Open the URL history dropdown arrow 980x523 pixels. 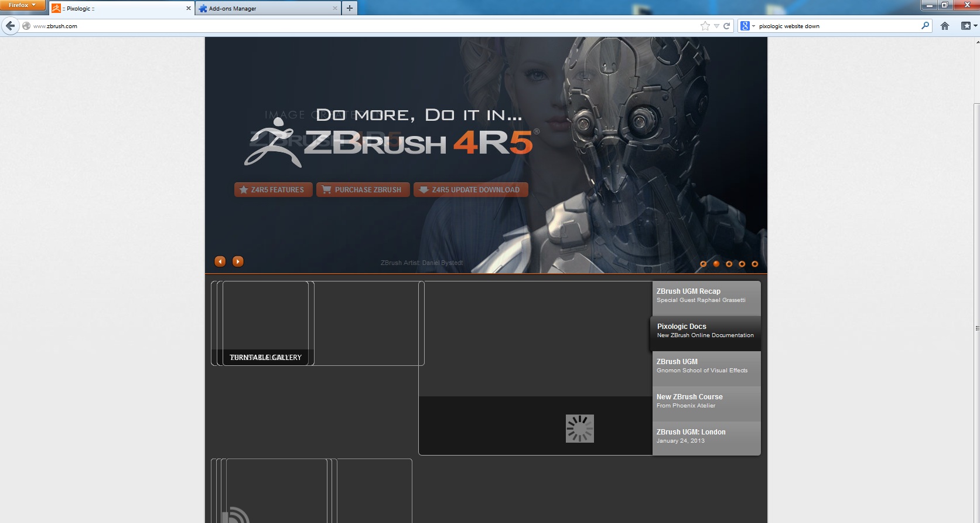click(x=716, y=26)
